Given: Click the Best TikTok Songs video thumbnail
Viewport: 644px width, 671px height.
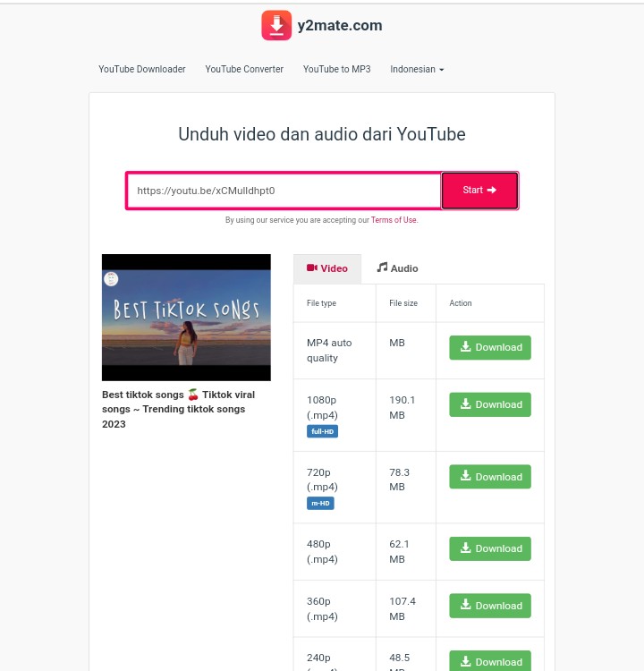Looking at the screenshot, I should click(x=186, y=317).
